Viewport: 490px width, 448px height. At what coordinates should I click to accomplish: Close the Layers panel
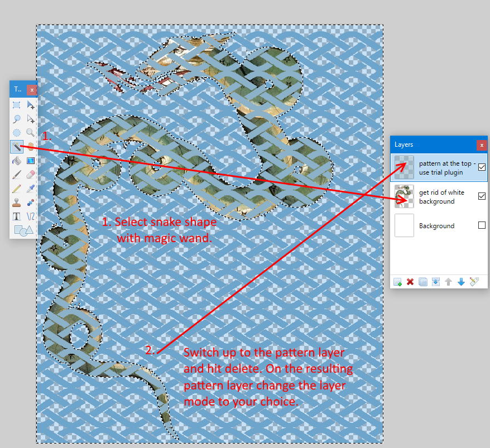click(482, 145)
